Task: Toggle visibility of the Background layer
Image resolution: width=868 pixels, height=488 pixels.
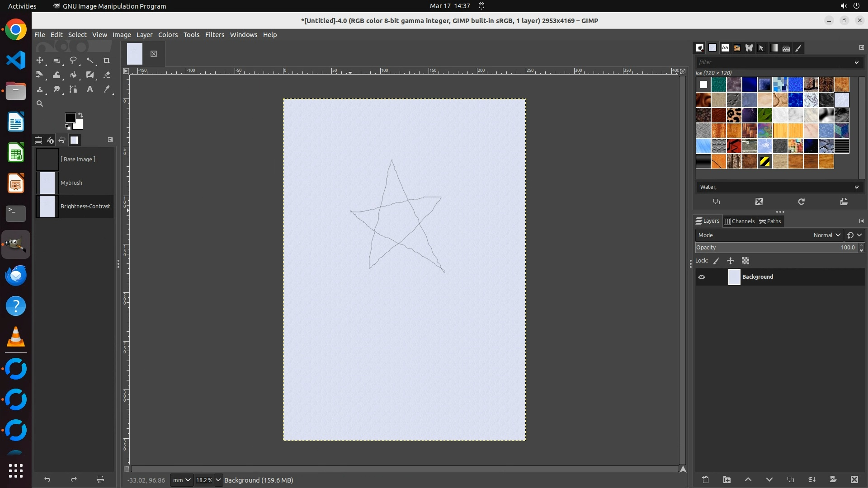Action: (702, 277)
